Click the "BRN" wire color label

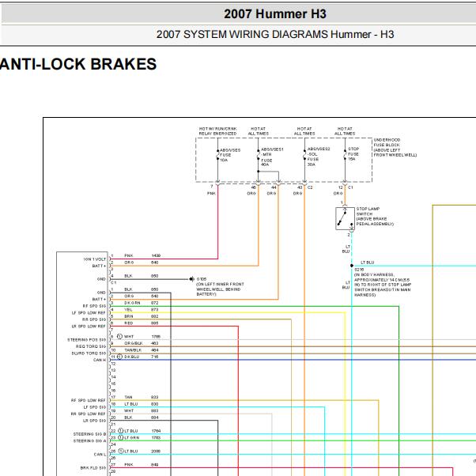click(129, 316)
